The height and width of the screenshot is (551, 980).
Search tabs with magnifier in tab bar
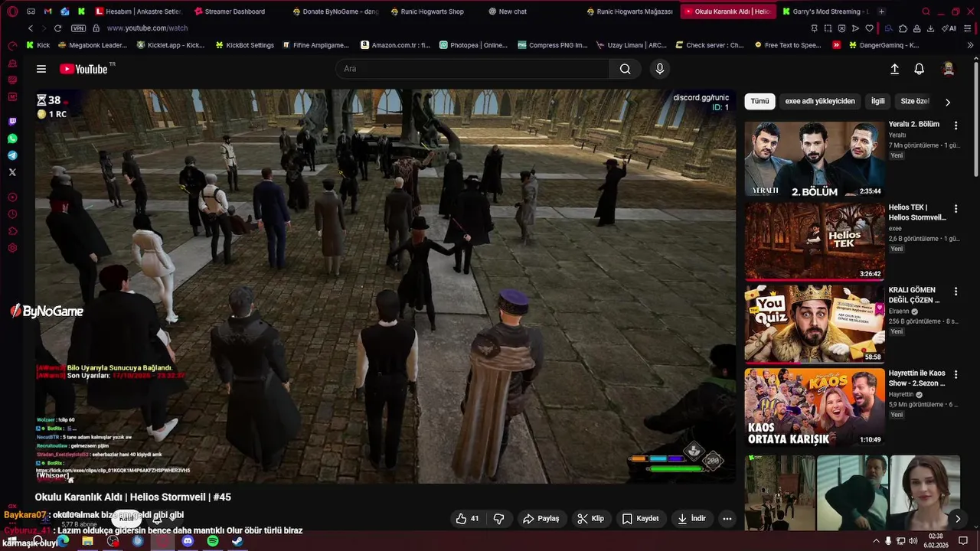point(926,11)
